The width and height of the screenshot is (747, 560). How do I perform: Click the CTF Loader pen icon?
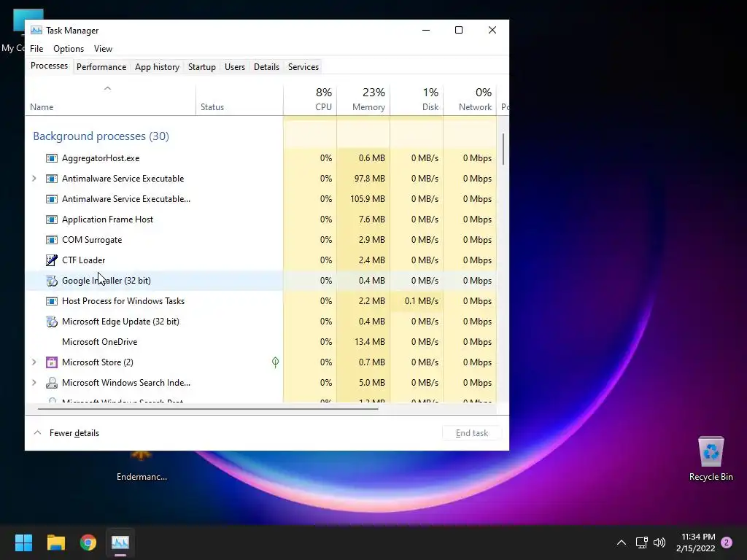tap(52, 260)
